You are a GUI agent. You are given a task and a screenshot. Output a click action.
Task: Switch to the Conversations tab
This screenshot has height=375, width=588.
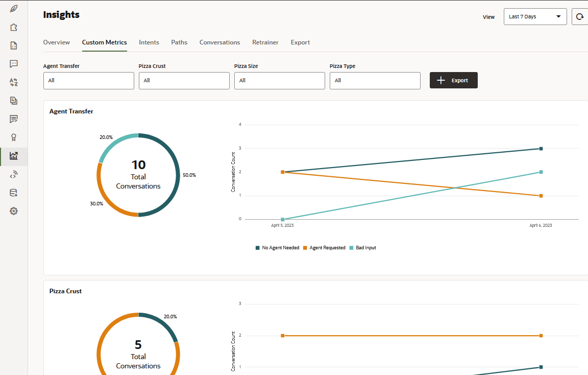tap(219, 42)
